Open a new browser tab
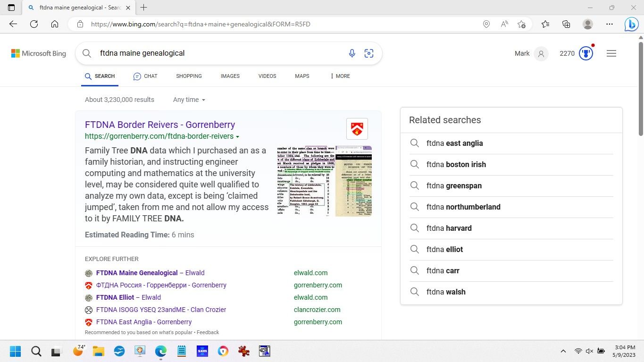 tap(144, 8)
